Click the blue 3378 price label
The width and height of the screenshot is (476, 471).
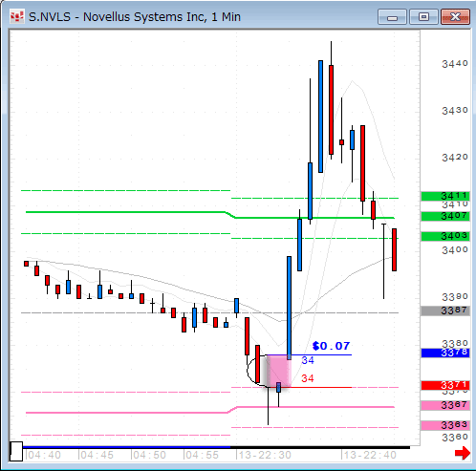coord(445,353)
